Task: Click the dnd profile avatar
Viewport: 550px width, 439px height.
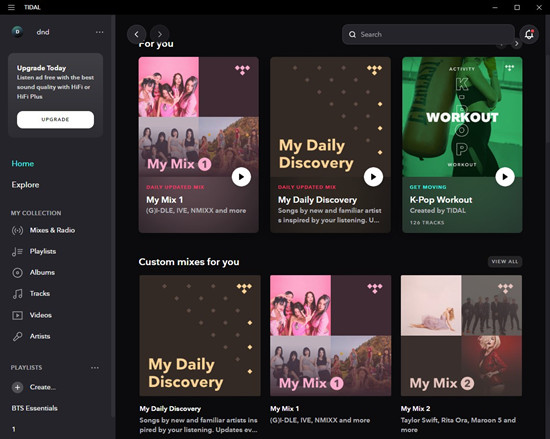Action: (x=17, y=32)
